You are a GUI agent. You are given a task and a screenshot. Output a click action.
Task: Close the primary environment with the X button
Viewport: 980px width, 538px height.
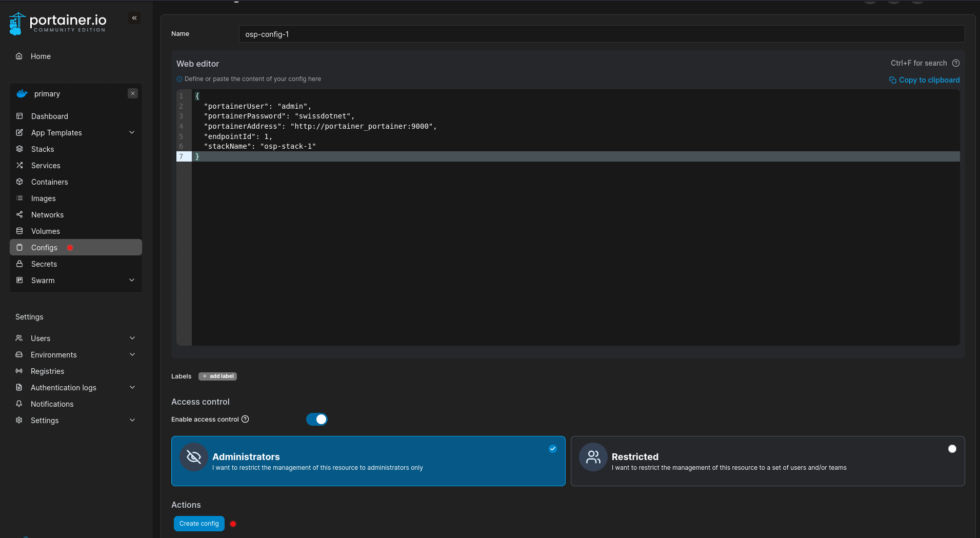[x=133, y=93]
